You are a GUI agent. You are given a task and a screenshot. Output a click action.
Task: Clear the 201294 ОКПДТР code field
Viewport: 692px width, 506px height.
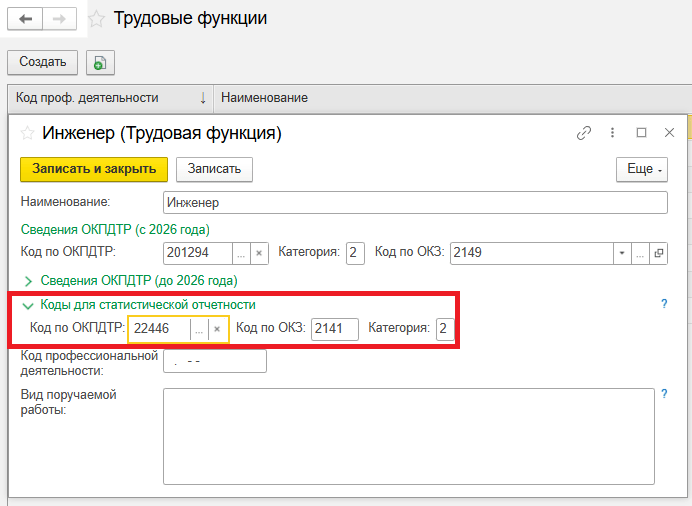pyautogui.click(x=258, y=253)
